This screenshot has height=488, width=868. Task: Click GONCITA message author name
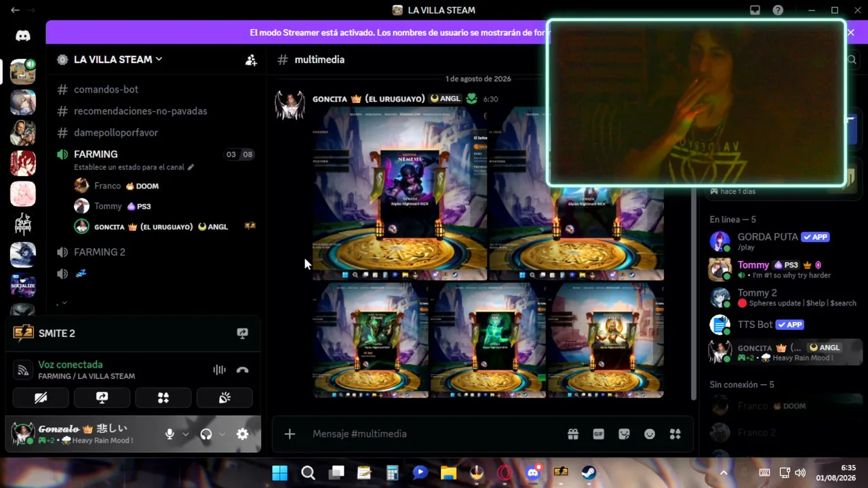coord(369,99)
